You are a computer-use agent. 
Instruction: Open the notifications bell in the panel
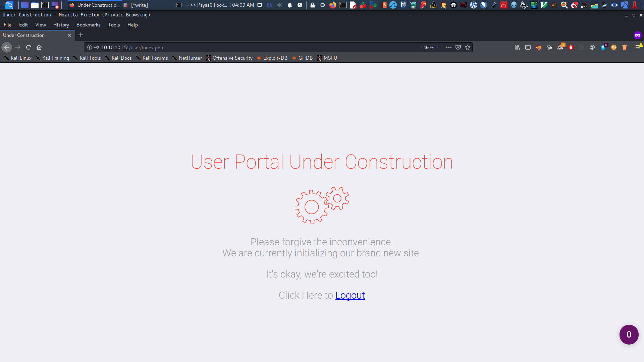(x=290, y=5)
